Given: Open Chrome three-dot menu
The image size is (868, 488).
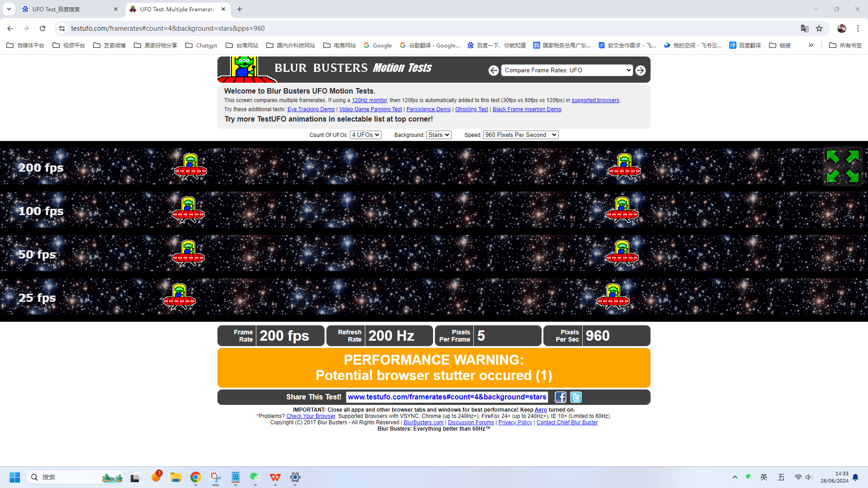Looking at the screenshot, I should pyautogui.click(x=858, y=28).
